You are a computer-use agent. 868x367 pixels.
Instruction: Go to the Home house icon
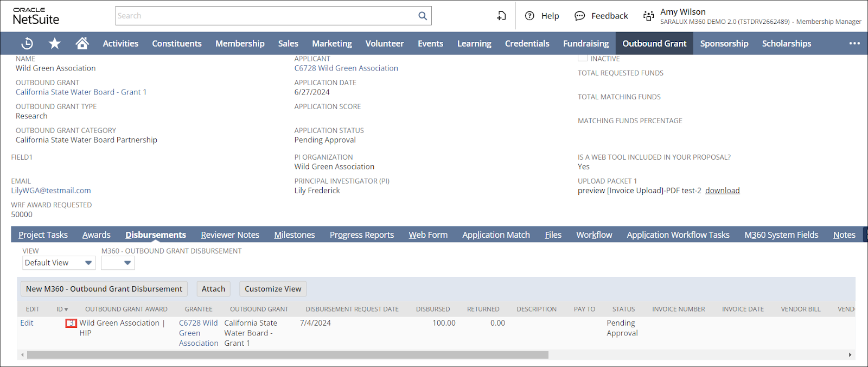(82, 43)
